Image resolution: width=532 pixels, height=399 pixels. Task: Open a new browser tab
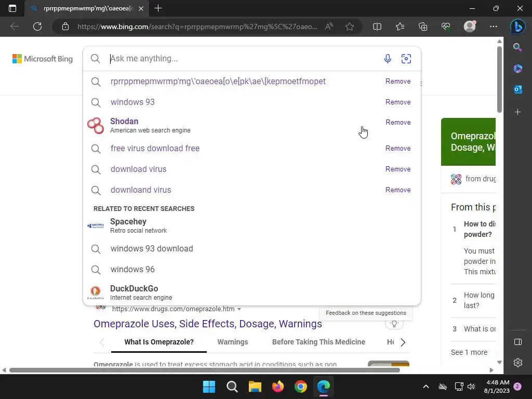point(158,8)
